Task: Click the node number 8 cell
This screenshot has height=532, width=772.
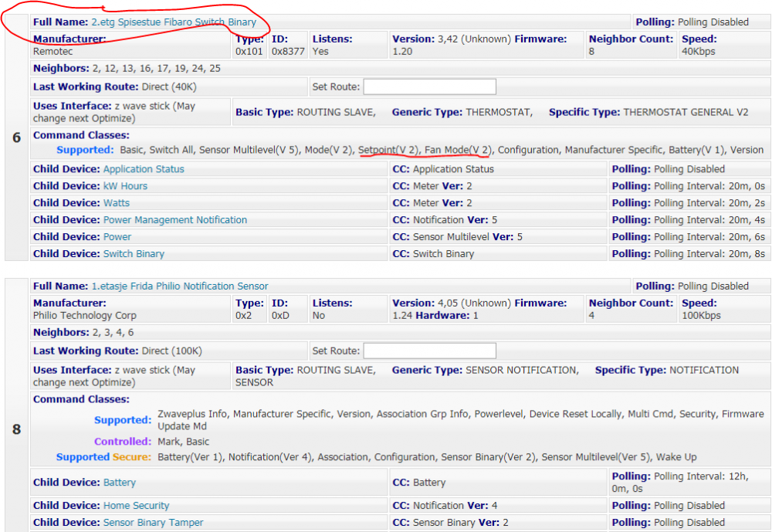Action: point(16,429)
